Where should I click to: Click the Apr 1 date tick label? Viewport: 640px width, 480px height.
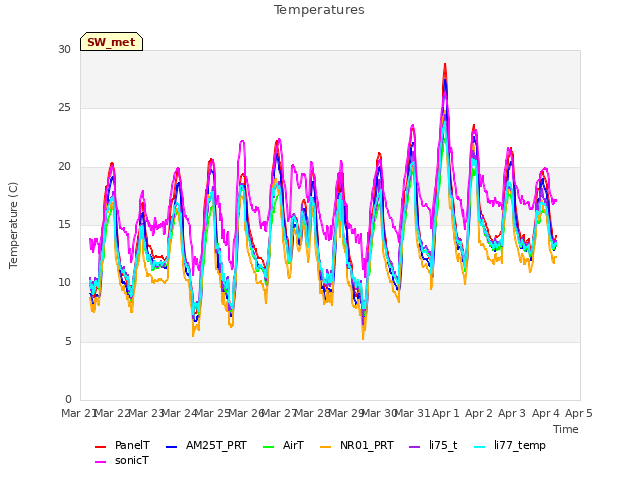click(x=446, y=413)
